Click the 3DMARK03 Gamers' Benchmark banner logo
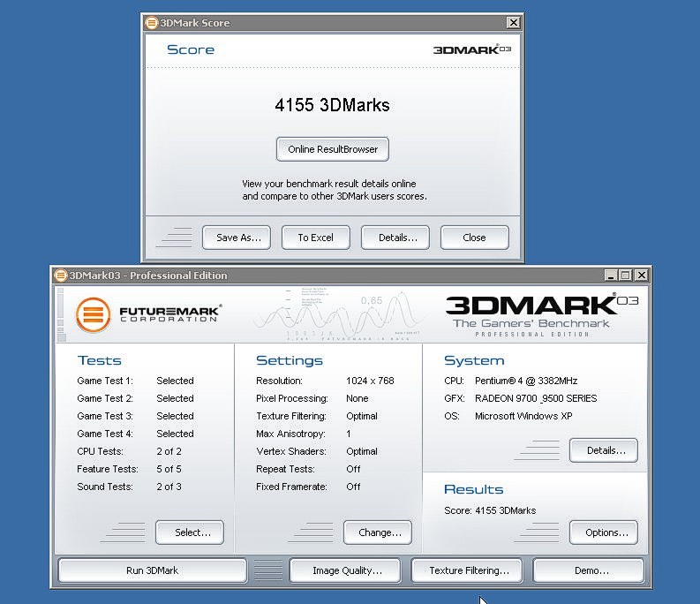The width and height of the screenshot is (700, 604). [x=542, y=315]
